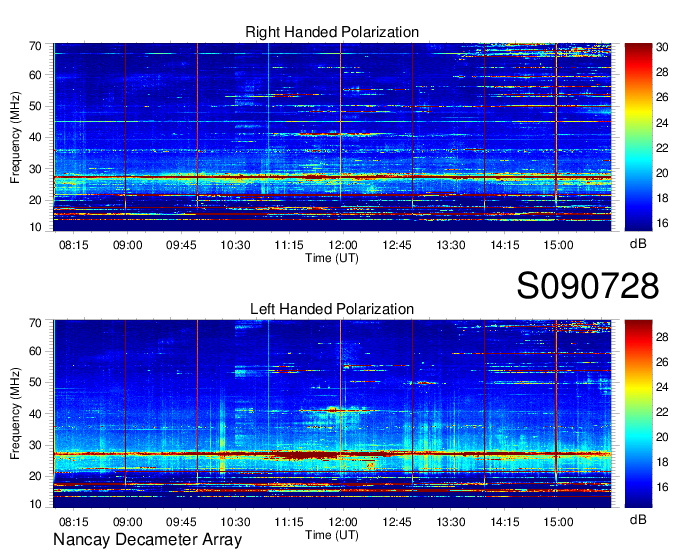The width and height of the screenshot is (680, 552).
Task: Click the 15:00 tick on bottom time axis
Action: pos(559,522)
